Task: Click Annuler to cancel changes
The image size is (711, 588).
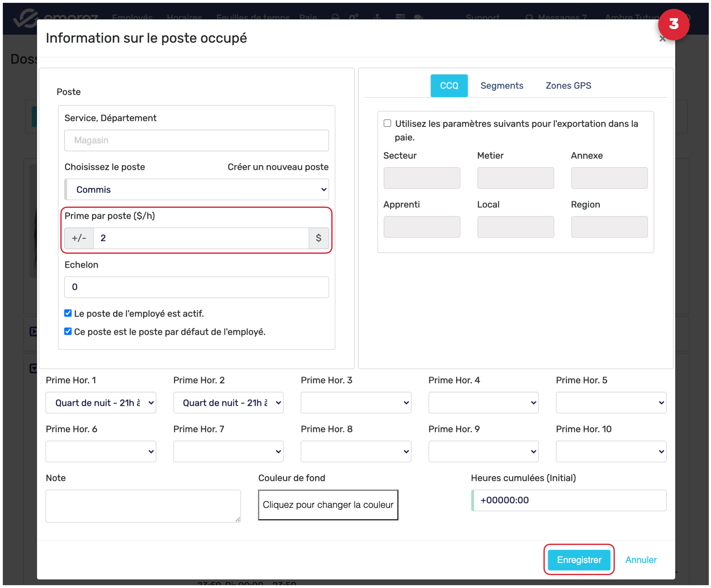Action: click(x=641, y=560)
